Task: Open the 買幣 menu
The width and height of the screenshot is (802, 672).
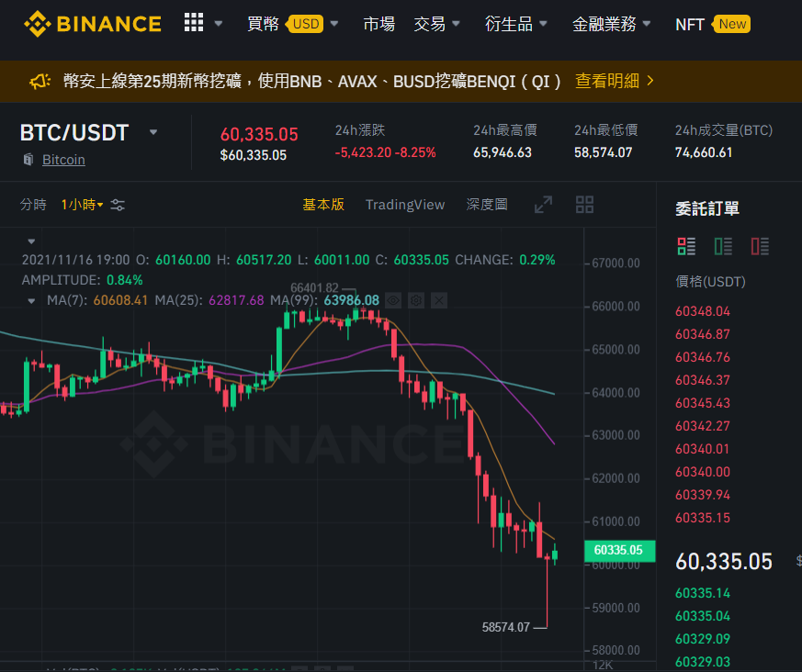Action: pos(263,24)
